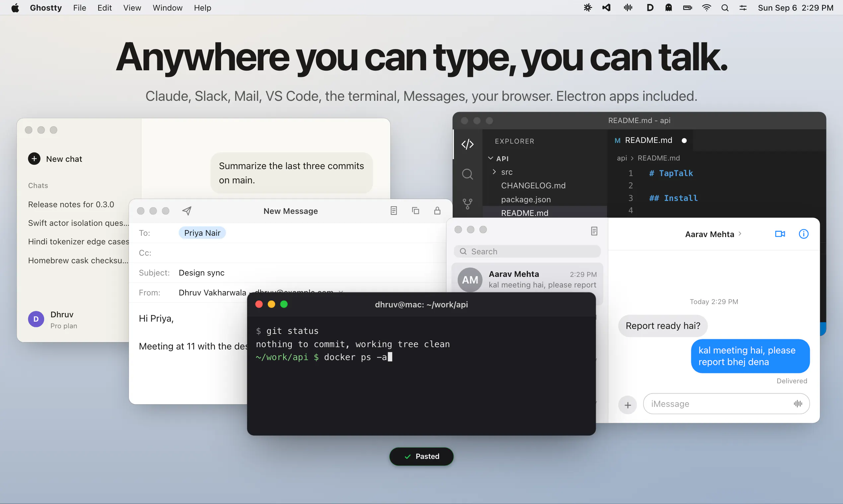Open the Swift actor isolation chat
843x504 pixels.
[x=79, y=223]
